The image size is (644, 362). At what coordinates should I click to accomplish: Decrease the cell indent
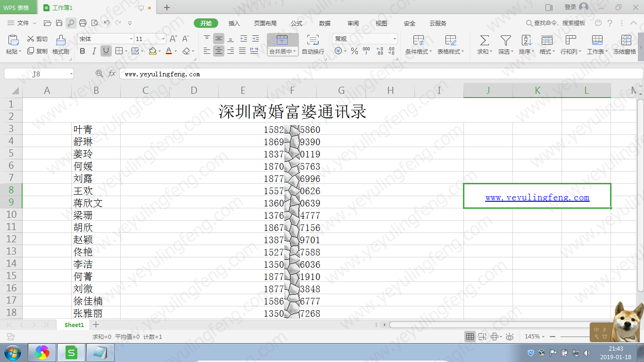(243, 39)
